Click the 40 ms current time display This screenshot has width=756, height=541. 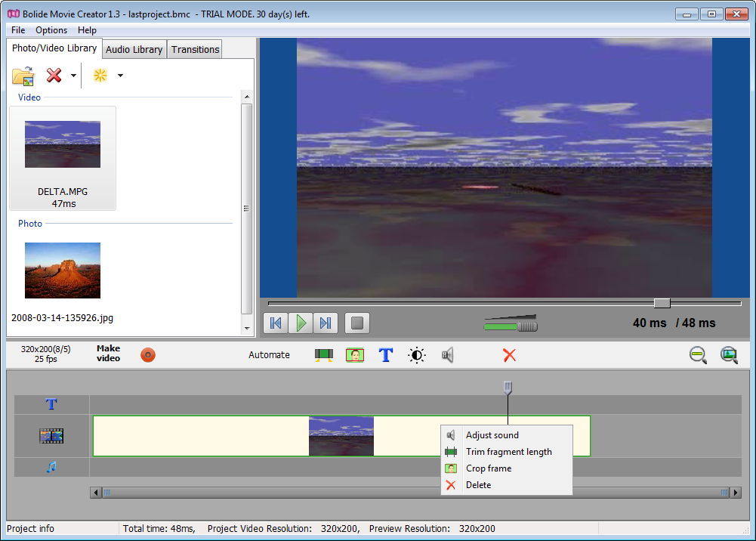(x=650, y=323)
